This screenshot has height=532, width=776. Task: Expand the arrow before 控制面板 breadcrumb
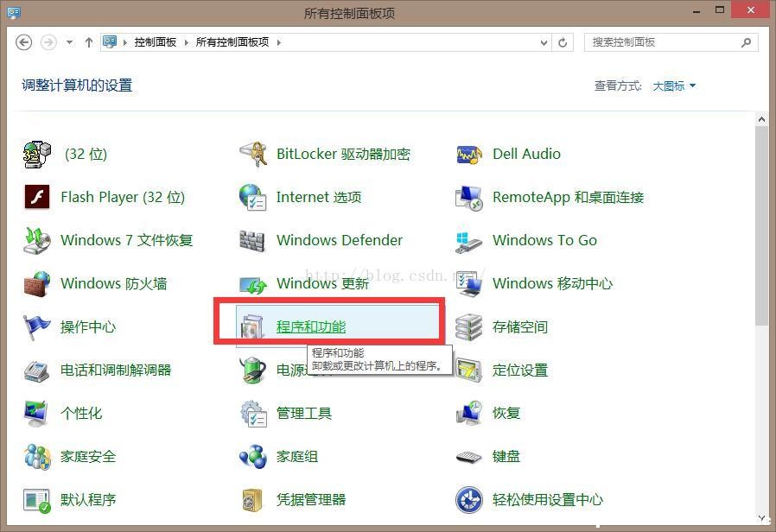click(x=124, y=42)
